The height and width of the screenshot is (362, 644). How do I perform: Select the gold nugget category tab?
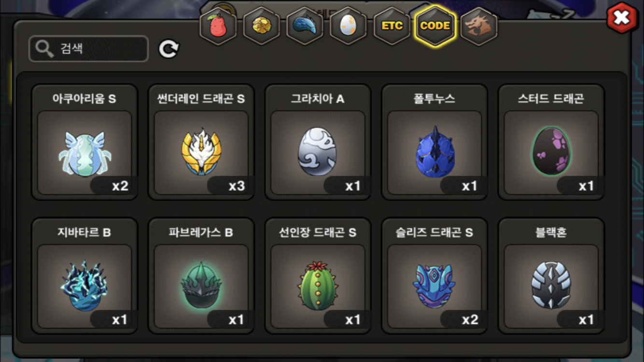click(261, 26)
